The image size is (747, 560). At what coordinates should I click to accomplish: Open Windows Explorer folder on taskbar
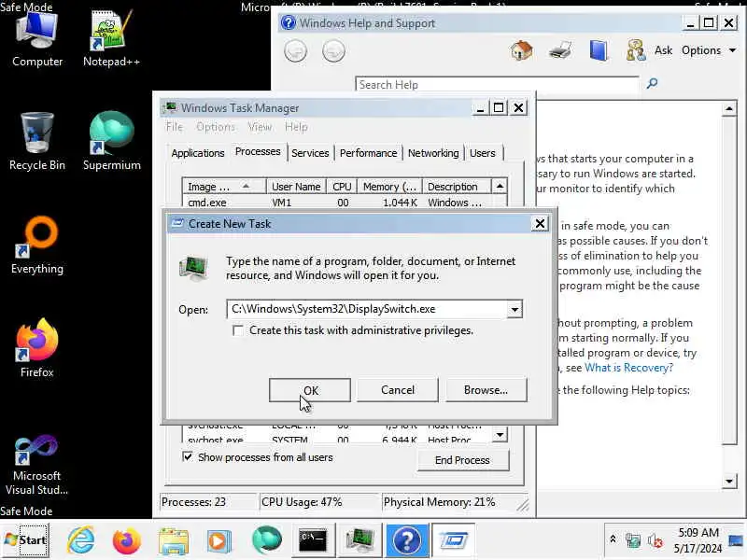point(173,541)
